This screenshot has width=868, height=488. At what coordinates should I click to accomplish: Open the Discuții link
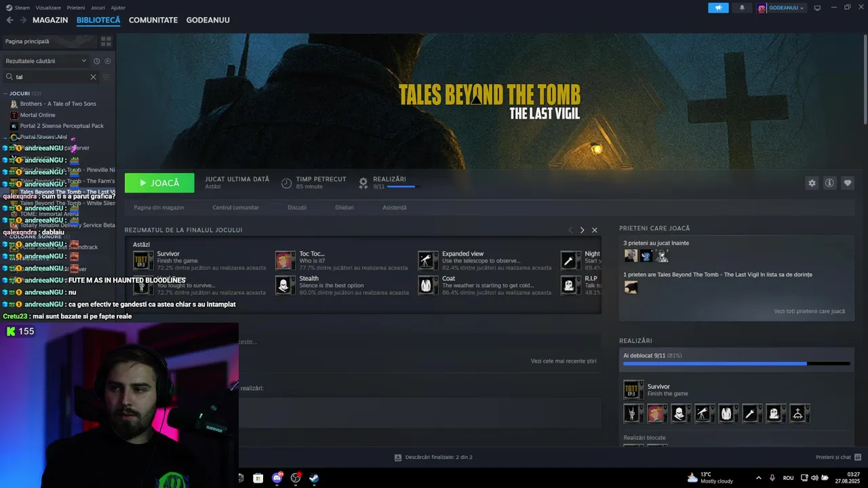[x=297, y=207]
